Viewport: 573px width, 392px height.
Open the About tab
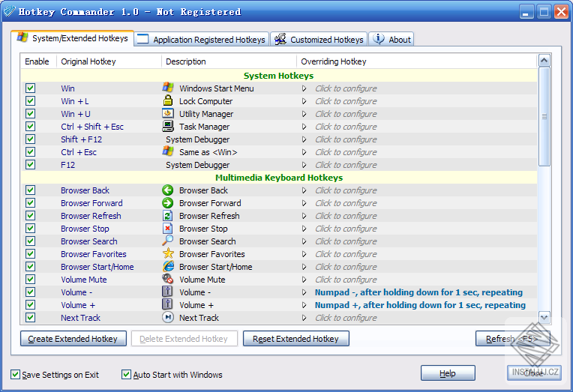391,40
